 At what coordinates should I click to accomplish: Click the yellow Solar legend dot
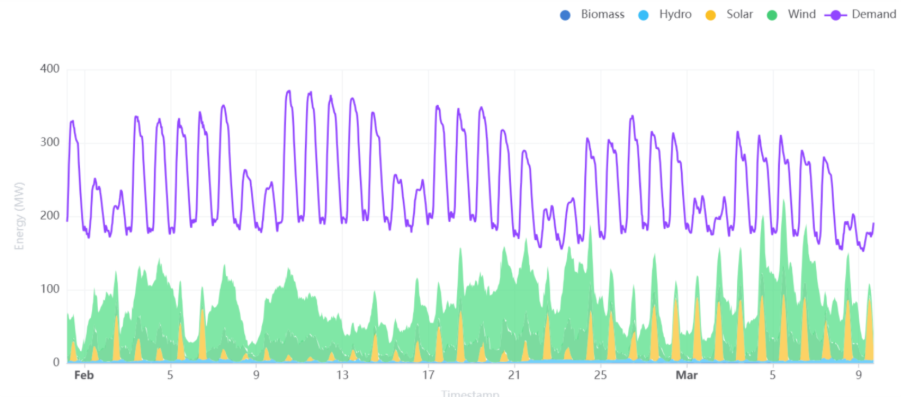pos(711,16)
